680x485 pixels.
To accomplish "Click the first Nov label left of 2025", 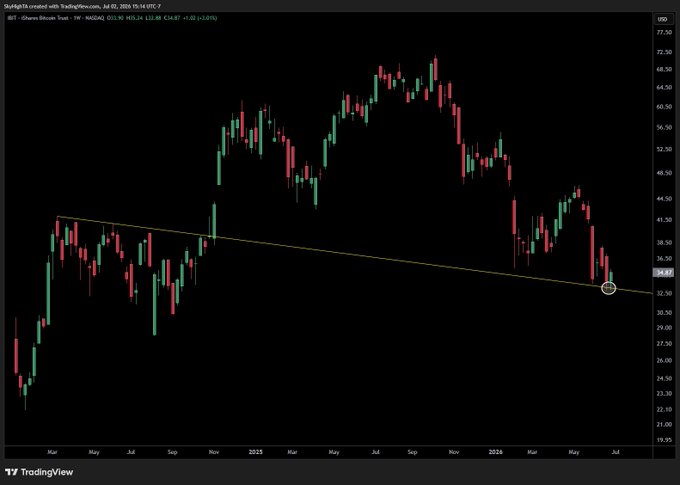I will [x=214, y=452].
